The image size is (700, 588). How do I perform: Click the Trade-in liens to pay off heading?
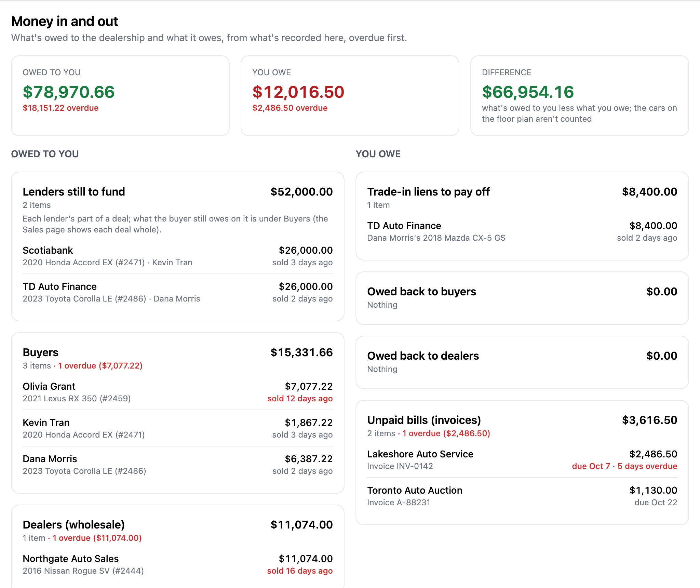pos(428,192)
